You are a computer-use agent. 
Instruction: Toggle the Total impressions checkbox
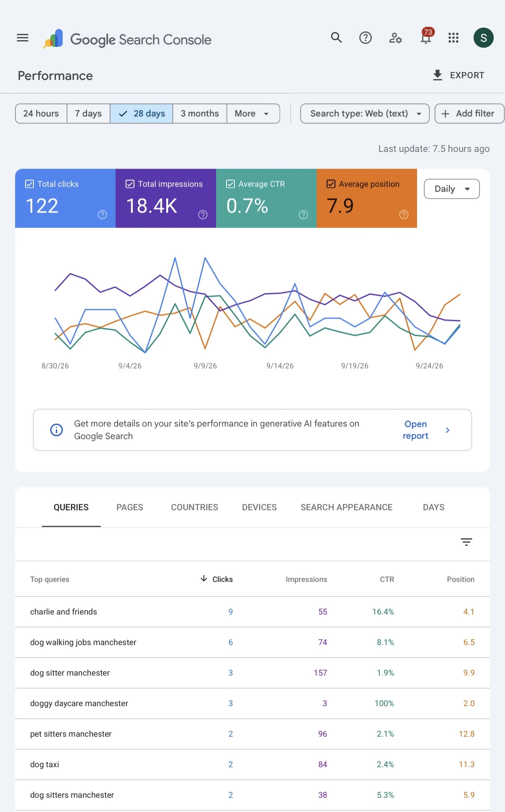pos(130,184)
